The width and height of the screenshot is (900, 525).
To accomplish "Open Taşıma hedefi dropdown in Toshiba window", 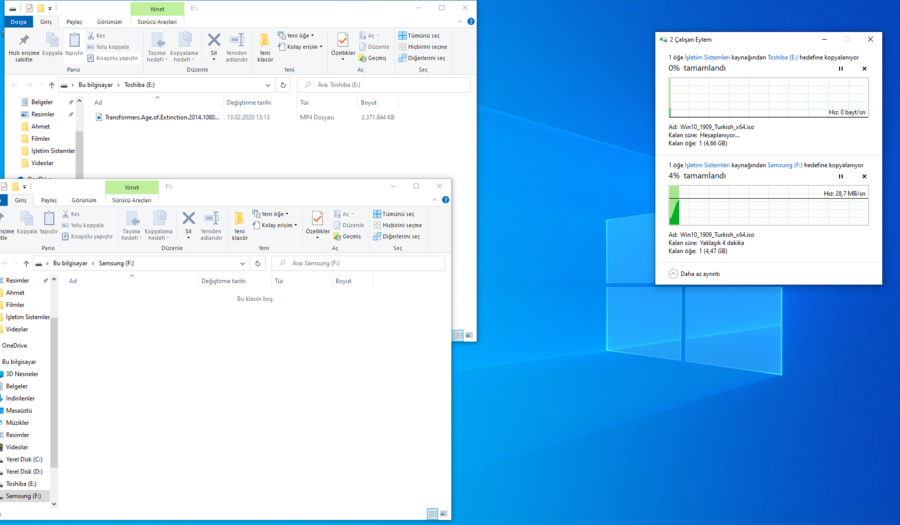I will (x=156, y=47).
